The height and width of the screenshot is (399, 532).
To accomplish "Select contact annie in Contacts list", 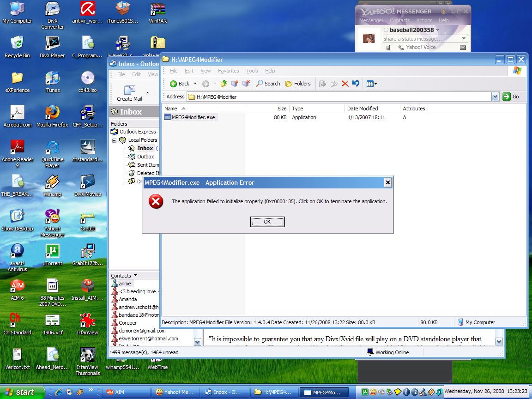I will [125, 284].
